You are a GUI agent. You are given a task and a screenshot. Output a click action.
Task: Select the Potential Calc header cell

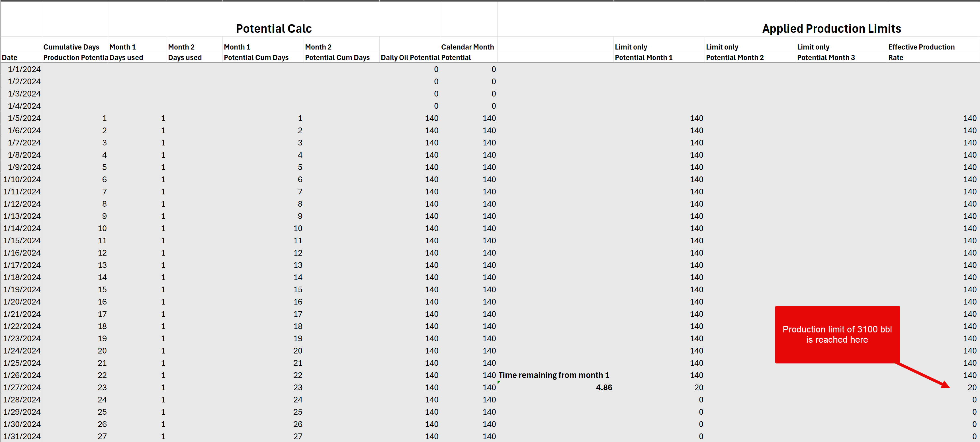[x=273, y=28]
